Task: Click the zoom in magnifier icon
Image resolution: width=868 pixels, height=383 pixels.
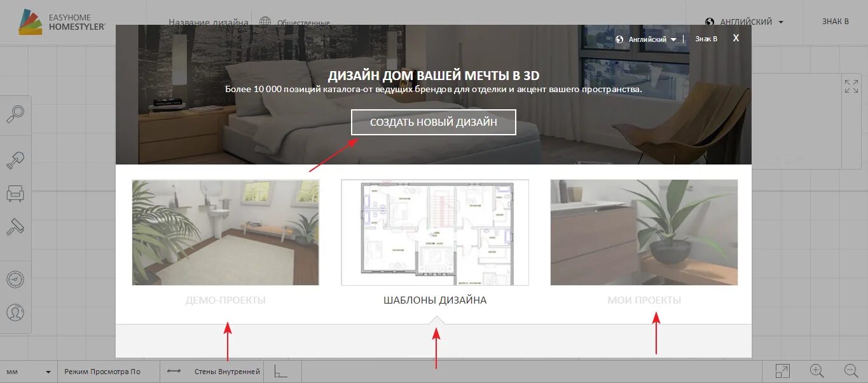Action: [x=818, y=370]
